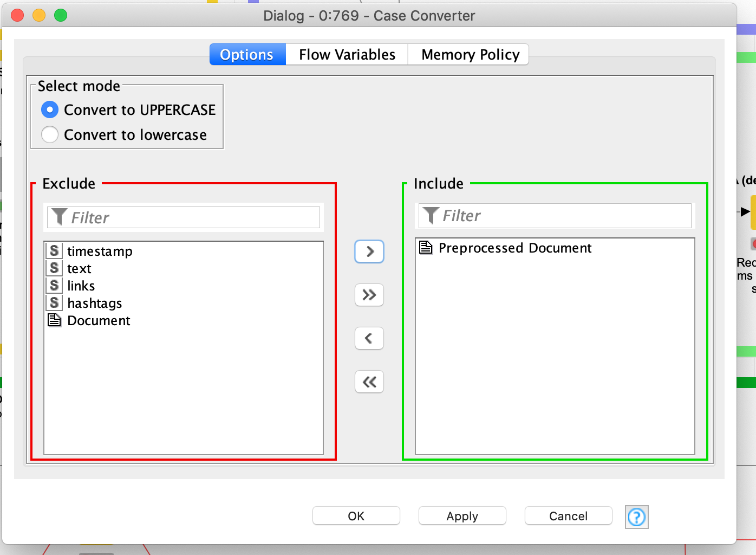Select Convert to lowercase mode
Viewport: 756px width, 555px height.
tap(50, 134)
